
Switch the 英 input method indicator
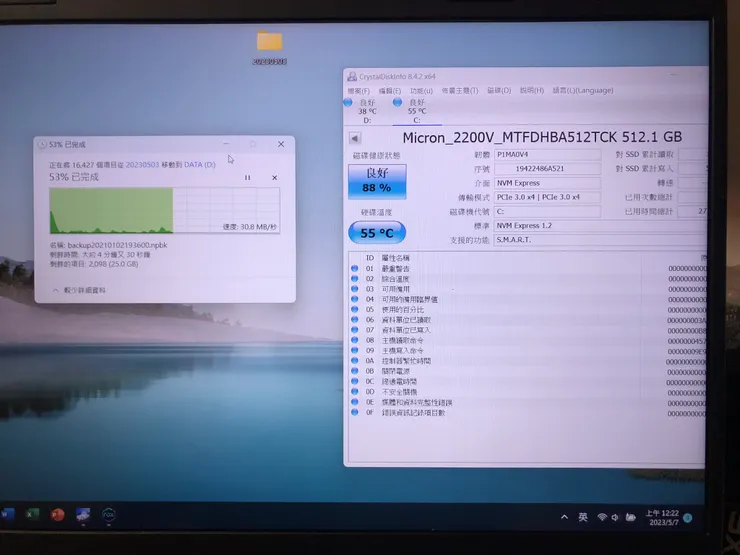(583, 517)
